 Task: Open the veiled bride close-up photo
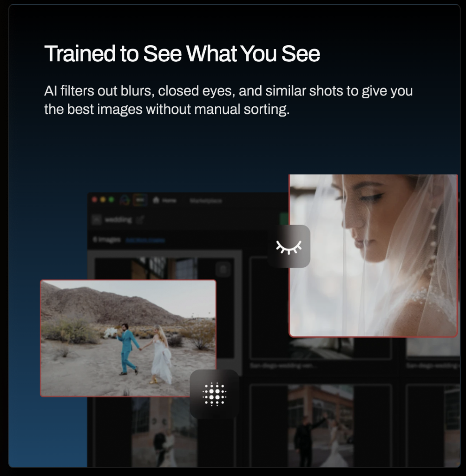(x=373, y=256)
